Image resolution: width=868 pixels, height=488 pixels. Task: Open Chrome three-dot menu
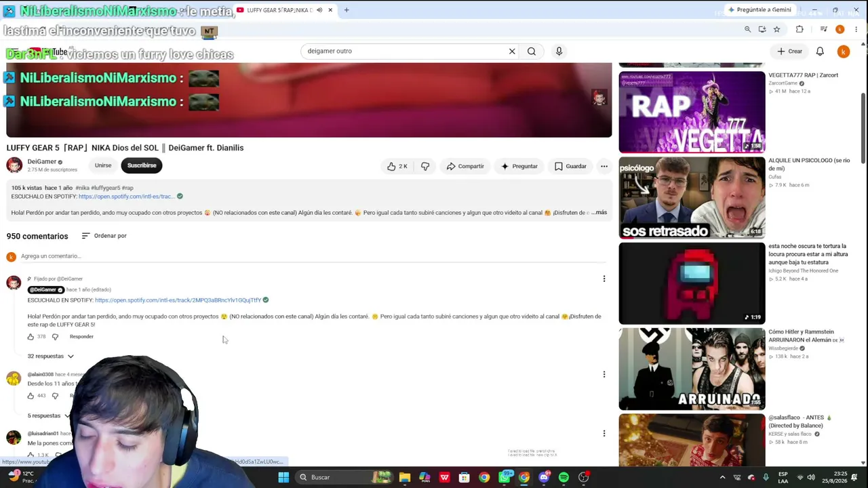tap(856, 29)
